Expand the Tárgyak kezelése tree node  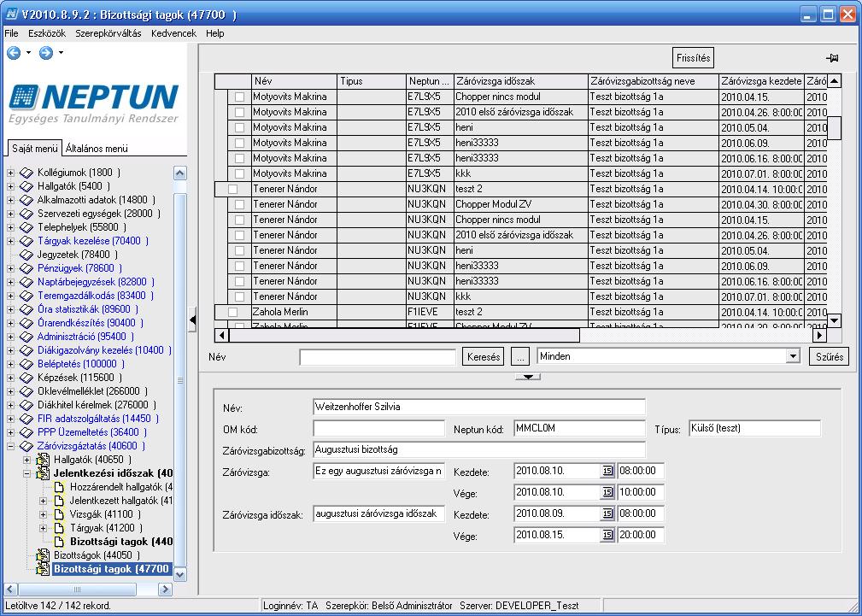pos(10,242)
